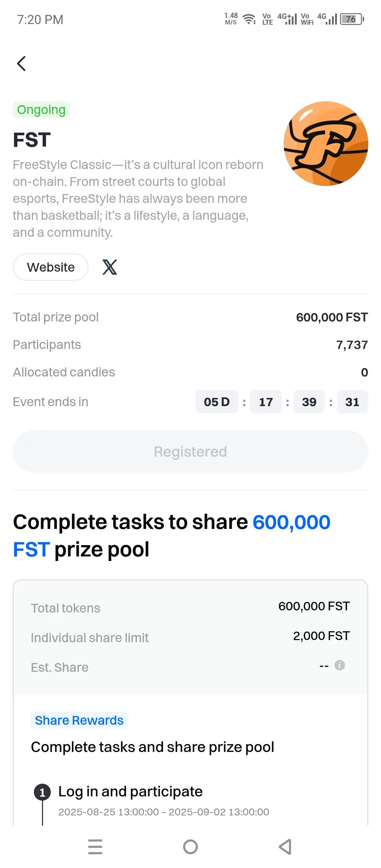The height and width of the screenshot is (868, 381).
Task: Tap the Android back triangle button
Action: click(285, 847)
